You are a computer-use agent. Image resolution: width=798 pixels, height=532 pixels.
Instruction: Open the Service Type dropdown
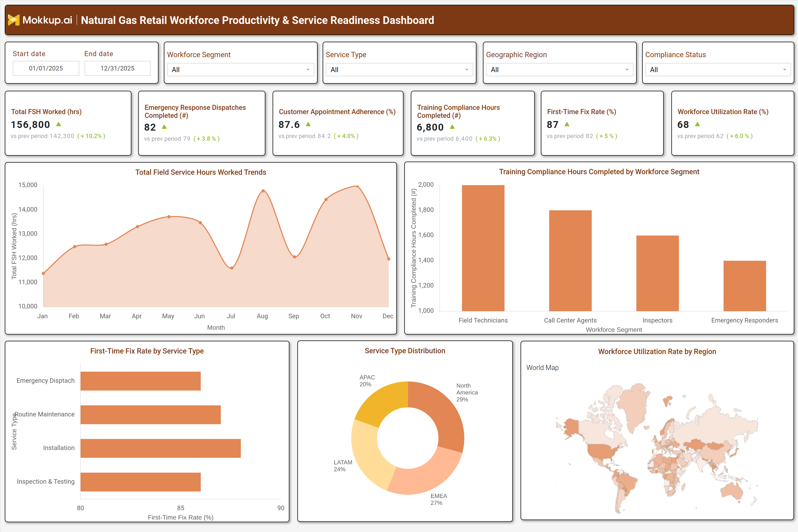tap(399, 69)
